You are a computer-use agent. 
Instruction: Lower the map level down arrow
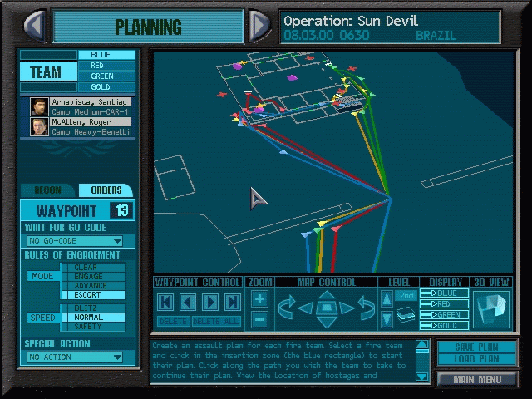pyautogui.click(x=387, y=319)
